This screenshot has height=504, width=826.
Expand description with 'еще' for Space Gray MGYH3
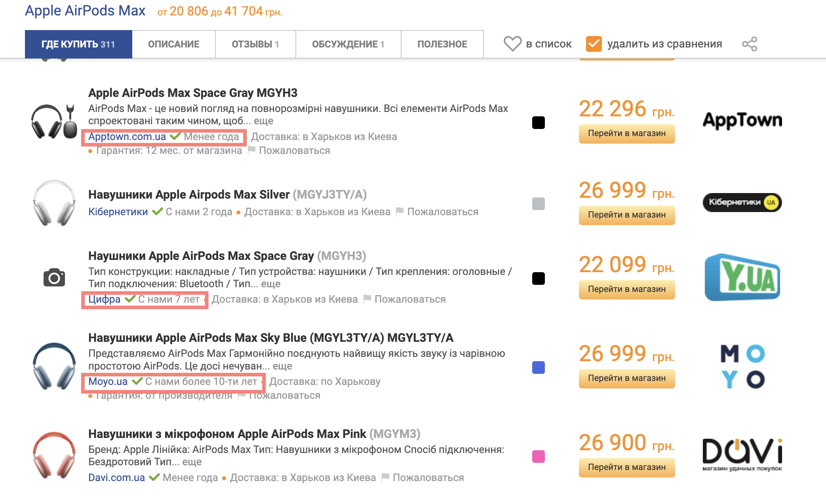(x=263, y=121)
